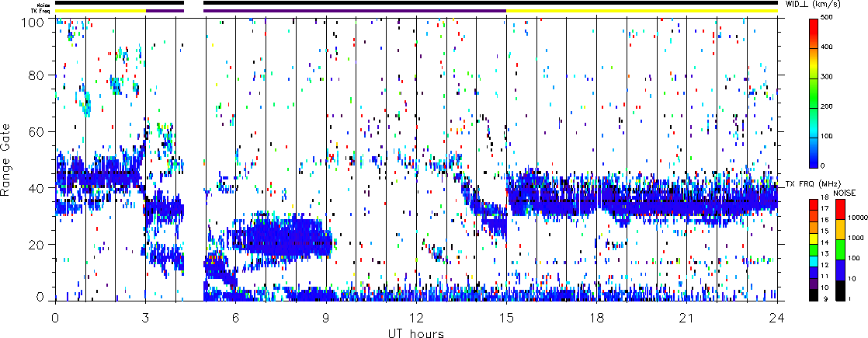Click the 14 label in the TX FRQ legend

click(824, 242)
